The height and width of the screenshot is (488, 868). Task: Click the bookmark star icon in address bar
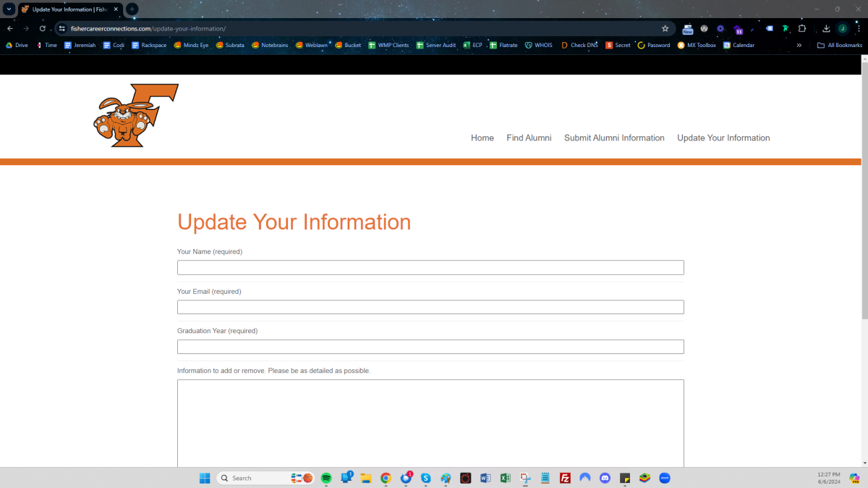[x=665, y=28]
